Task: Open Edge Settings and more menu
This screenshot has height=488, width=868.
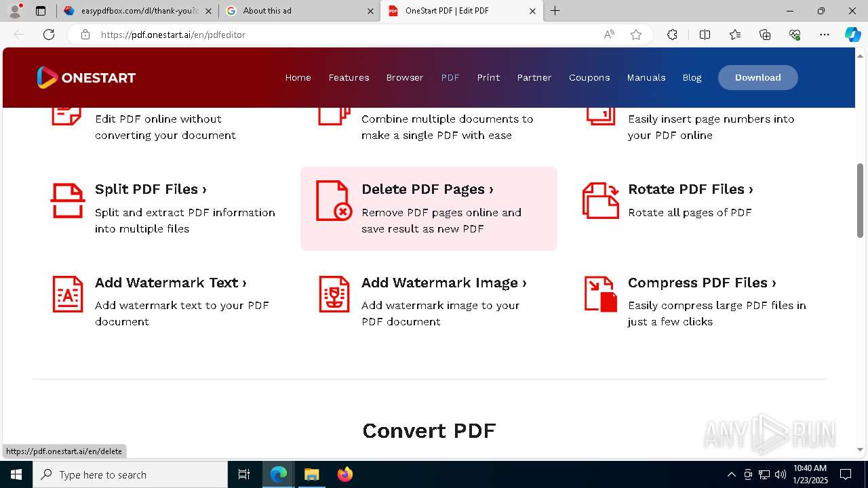Action: tap(825, 35)
